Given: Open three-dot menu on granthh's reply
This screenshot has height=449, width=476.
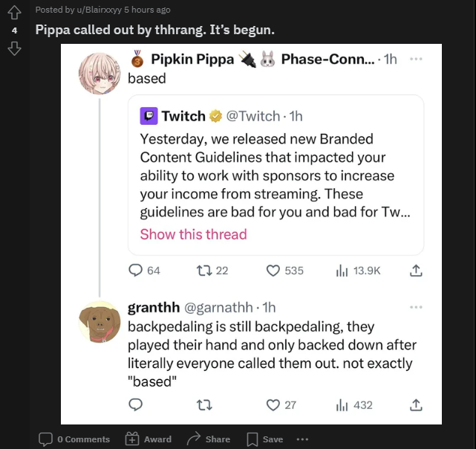Looking at the screenshot, I should 416,307.
